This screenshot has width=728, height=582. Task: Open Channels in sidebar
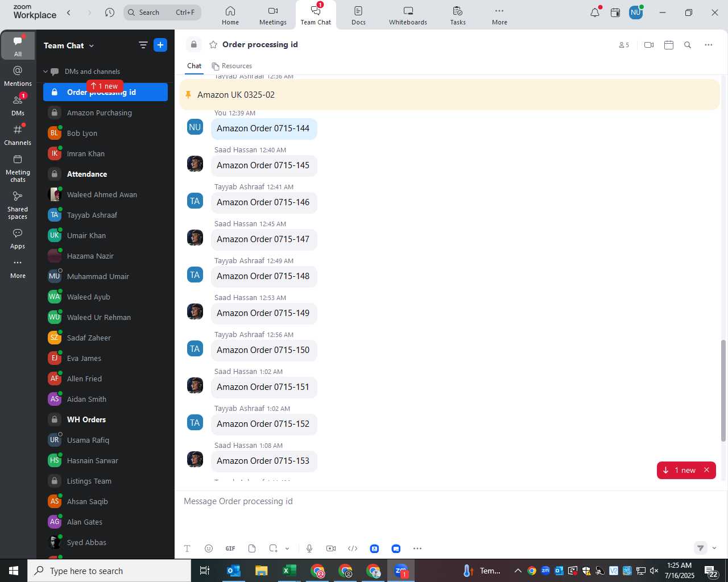(18, 135)
